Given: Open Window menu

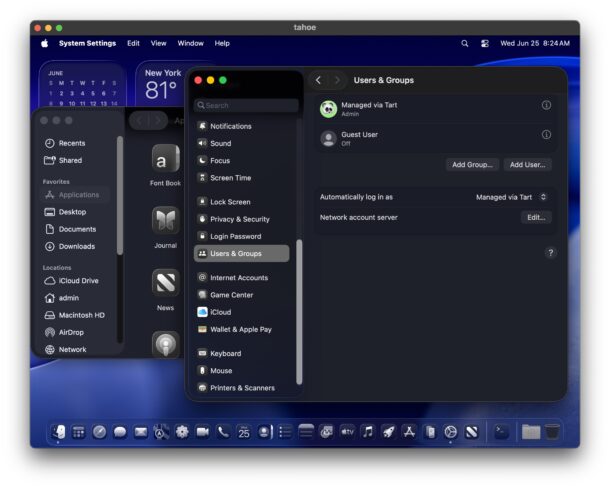Looking at the screenshot, I should coord(191,43).
